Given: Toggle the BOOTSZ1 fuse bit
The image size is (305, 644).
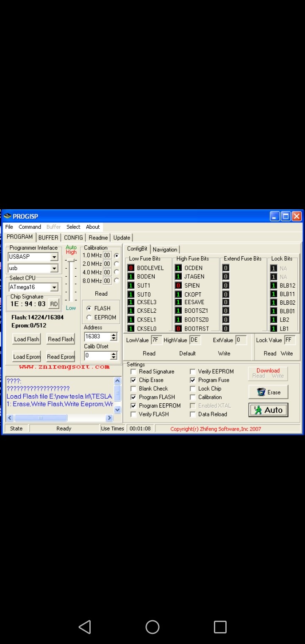Looking at the screenshot, I should tap(178, 311).
